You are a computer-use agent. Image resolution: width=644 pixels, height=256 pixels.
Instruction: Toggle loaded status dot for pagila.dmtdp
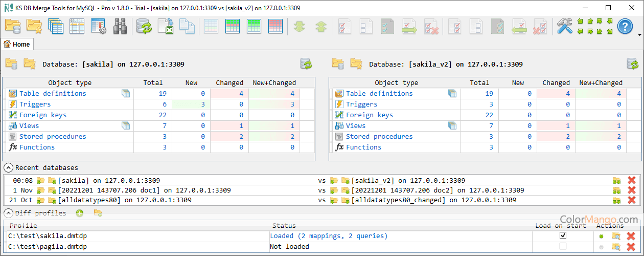click(x=602, y=246)
